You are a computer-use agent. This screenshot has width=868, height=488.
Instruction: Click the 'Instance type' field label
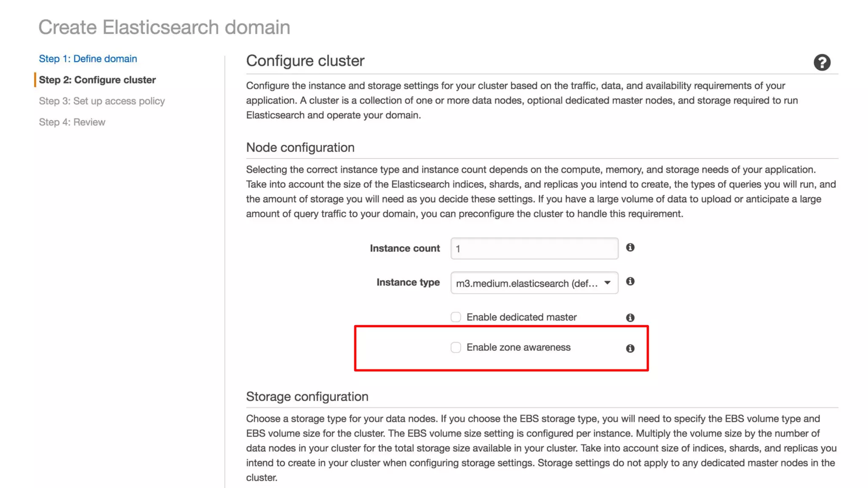pos(408,283)
